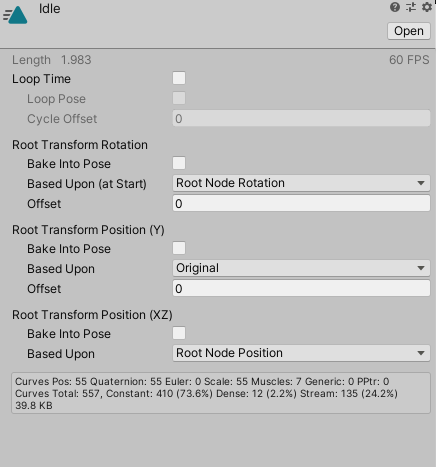Viewport: 436px width, 467px height.
Task: Open the presets selector icon
Action: [411, 7]
